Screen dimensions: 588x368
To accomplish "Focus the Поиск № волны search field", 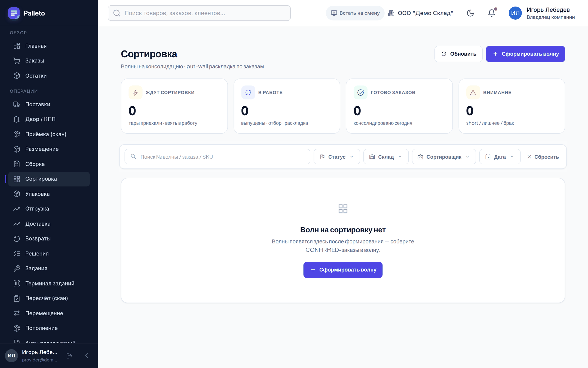I will [217, 157].
